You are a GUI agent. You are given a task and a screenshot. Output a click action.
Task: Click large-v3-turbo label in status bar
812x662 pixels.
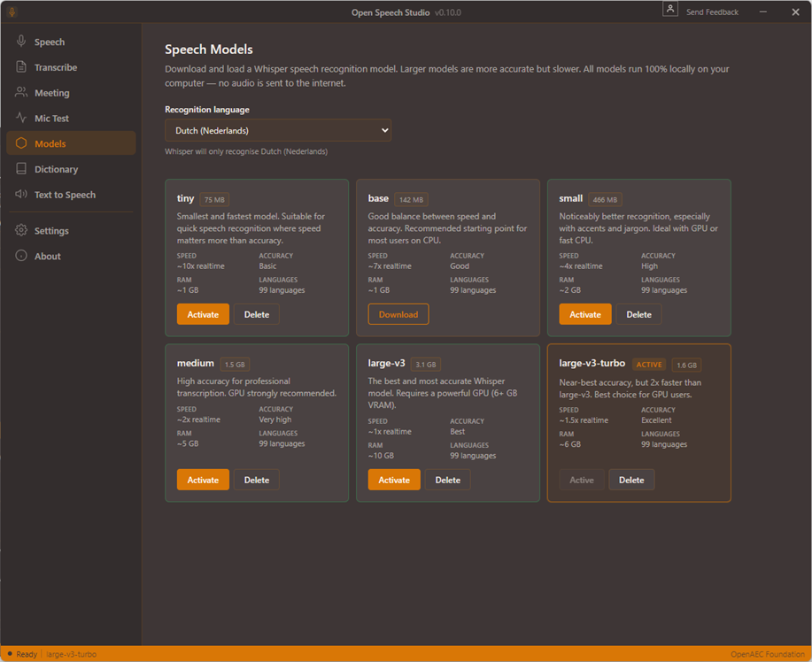click(x=71, y=654)
